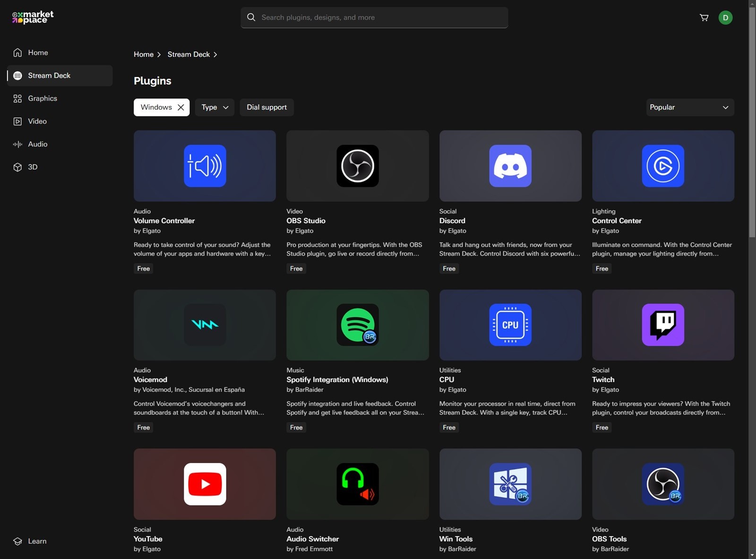Open the Voicemod plugin icon
Image resolution: width=756 pixels, height=559 pixels.
205,325
